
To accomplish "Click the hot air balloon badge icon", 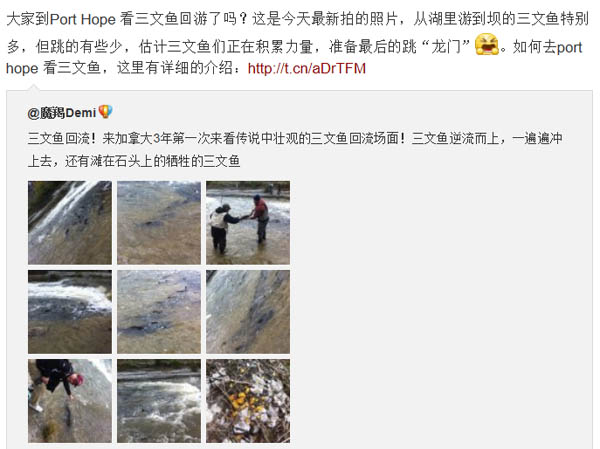I will [x=105, y=112].
